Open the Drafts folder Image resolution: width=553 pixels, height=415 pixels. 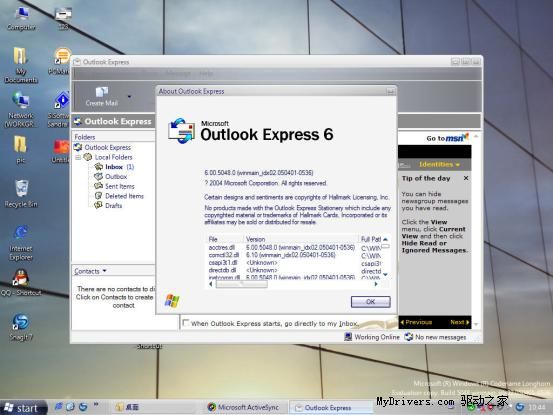point(114,206)
